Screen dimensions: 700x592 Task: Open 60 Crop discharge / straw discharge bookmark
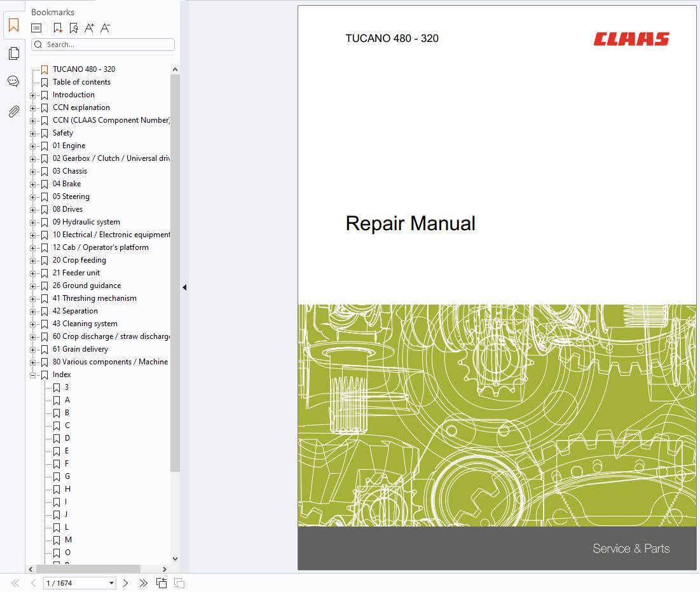pos(111,336)
